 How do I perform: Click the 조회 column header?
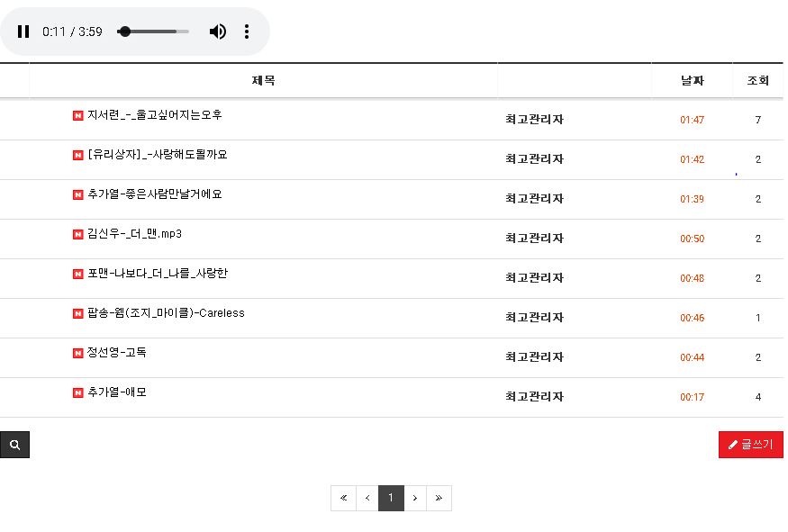(757, 81)
